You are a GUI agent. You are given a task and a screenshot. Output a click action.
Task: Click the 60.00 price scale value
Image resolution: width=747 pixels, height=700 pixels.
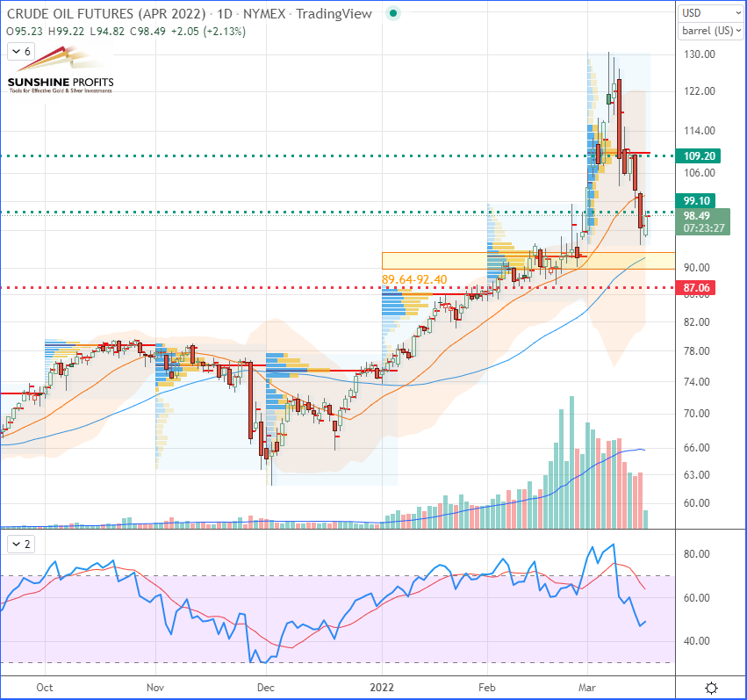pyautogui.click(x=696, y=503)
